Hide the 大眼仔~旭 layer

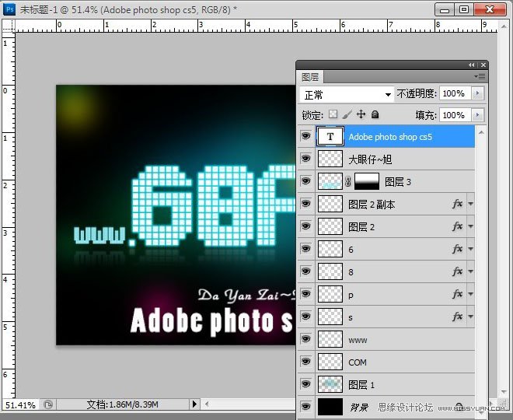tap(306, 159)
